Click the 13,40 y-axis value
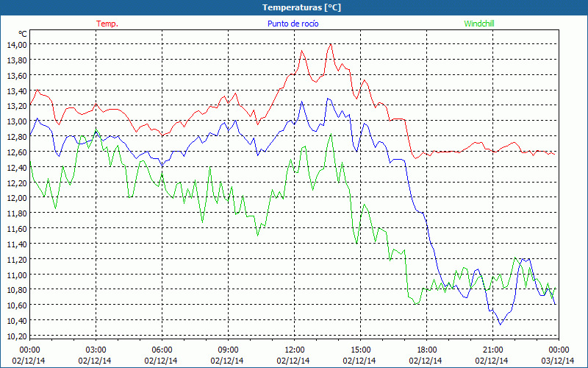588x368 pixels. coord(17,91)
